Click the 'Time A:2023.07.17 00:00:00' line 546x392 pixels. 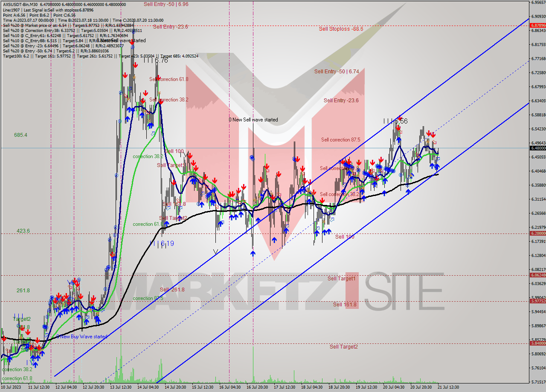point(83,20)
